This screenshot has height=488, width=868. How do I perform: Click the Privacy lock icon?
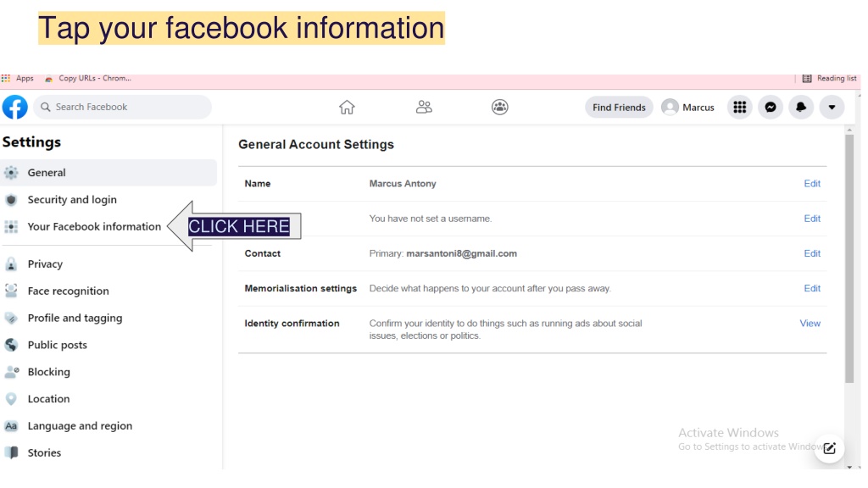[x=11, y=264]
